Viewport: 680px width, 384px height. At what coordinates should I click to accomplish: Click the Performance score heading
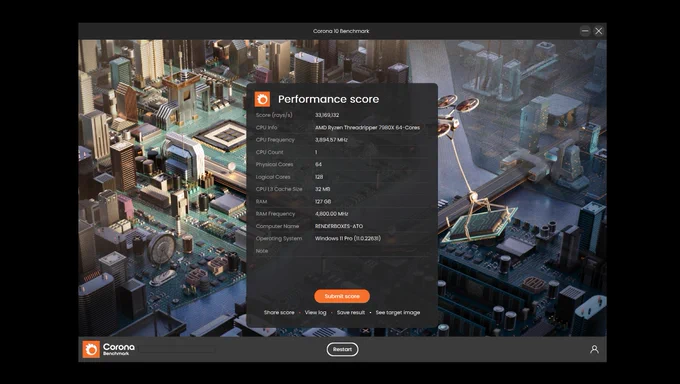point(328,99)
